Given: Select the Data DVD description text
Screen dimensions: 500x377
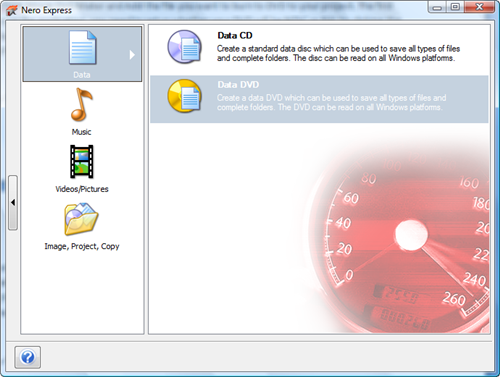Looking at the screenshot, I should coord(332,103).
